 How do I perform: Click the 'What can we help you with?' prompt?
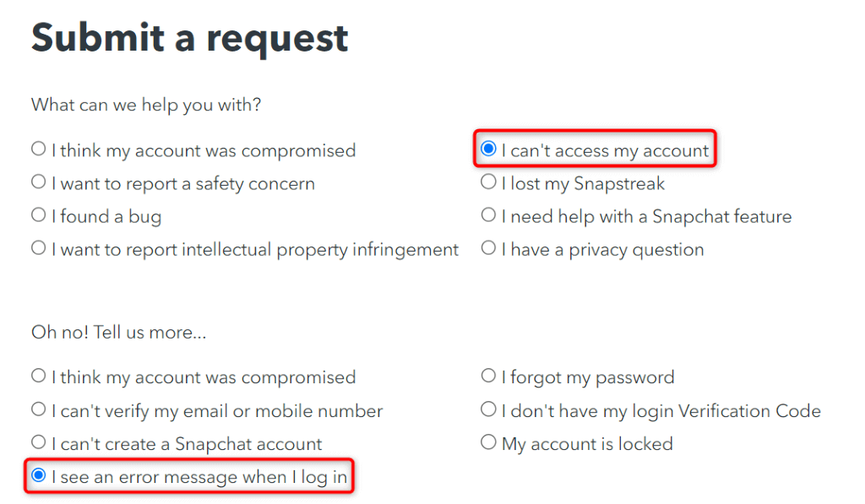coord(146,106)
